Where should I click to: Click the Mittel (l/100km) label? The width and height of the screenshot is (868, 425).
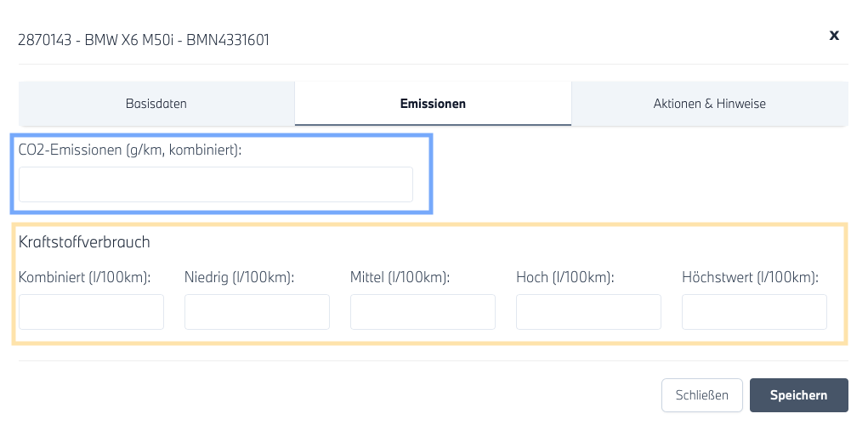[400, 277]
